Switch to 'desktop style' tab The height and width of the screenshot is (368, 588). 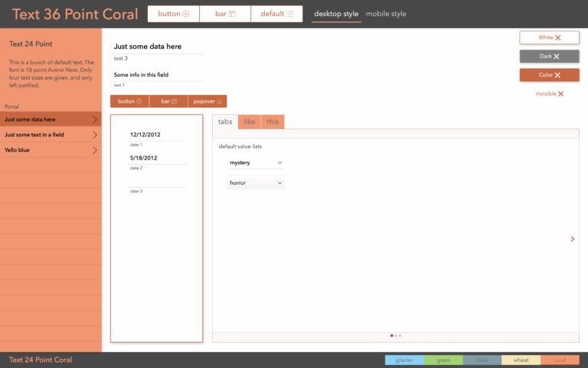336,14
